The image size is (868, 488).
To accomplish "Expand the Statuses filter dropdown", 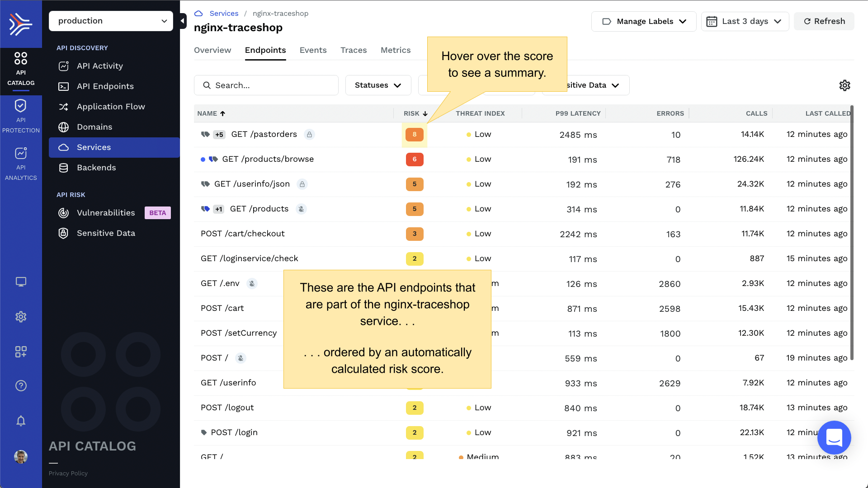I will pos(378,85).
